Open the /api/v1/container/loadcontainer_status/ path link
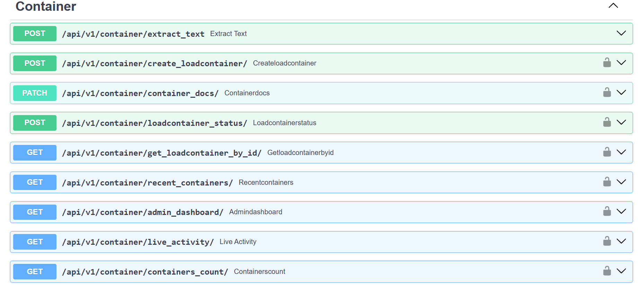The width and height of the screenshot is (644, 285). [154, 123]
